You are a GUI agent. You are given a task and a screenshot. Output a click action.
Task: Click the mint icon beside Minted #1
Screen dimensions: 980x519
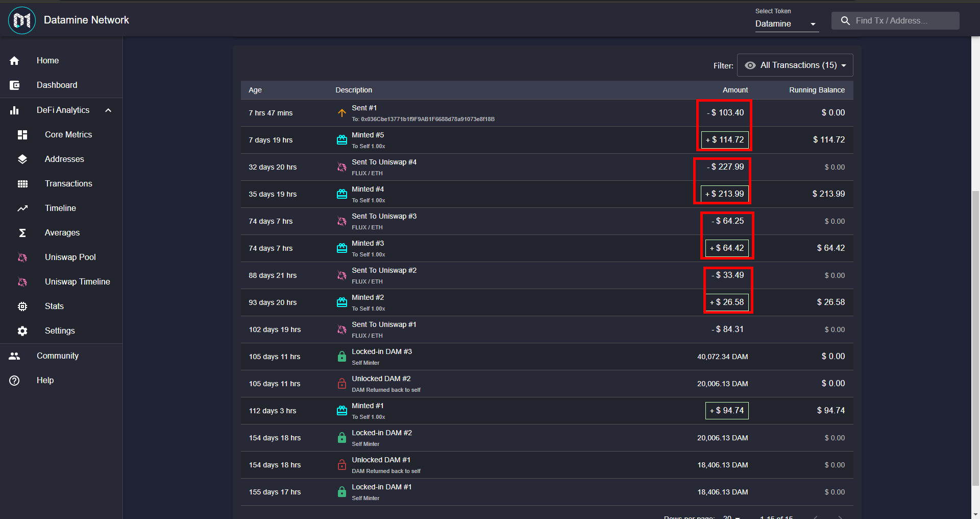pos(342,411)
